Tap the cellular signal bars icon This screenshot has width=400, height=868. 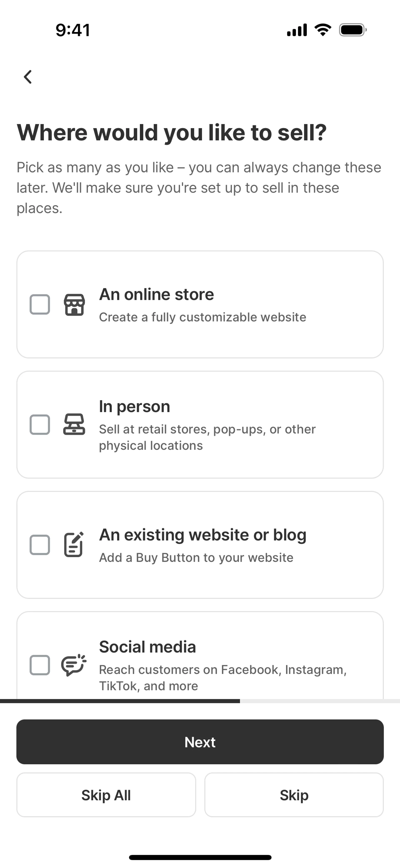point(297,30)
